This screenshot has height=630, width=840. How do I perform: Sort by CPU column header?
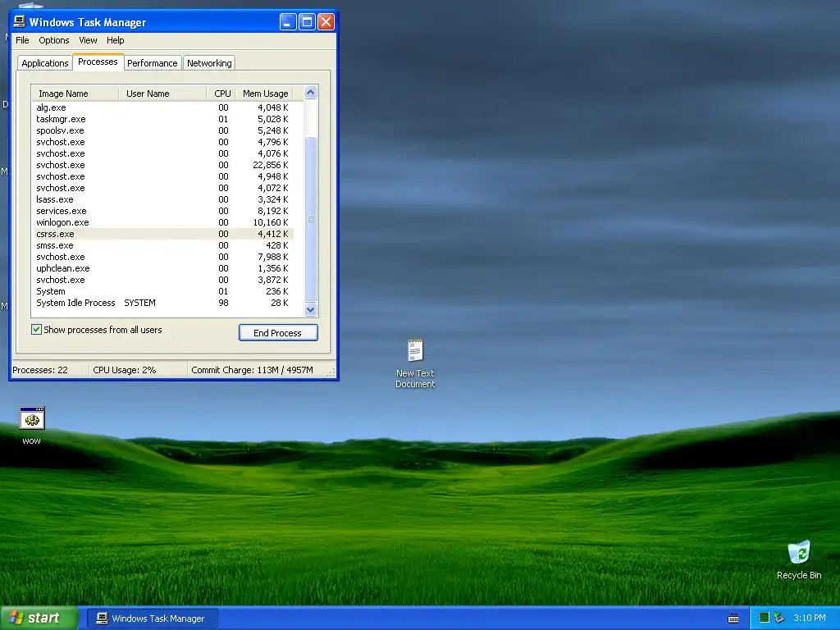(221, 94)
